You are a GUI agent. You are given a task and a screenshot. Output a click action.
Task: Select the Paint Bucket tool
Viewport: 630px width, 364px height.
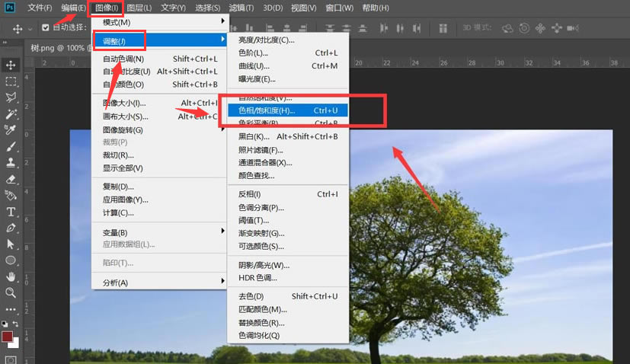point(11,196)
